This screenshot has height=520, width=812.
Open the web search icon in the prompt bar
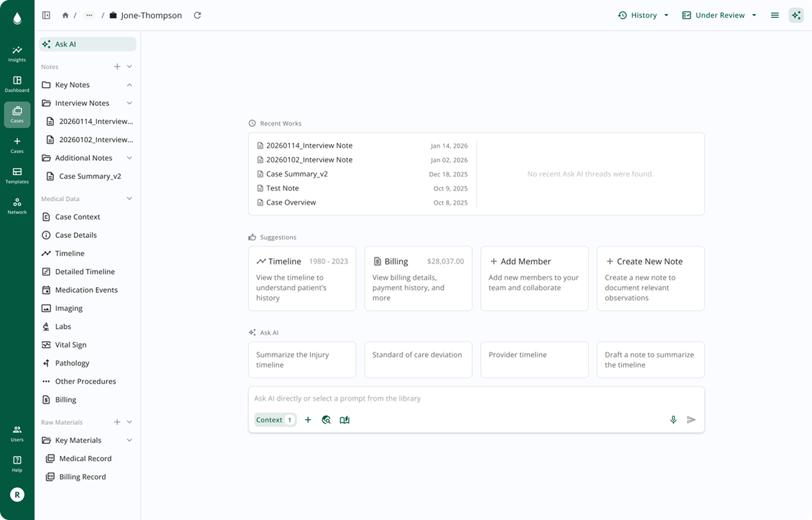[326, 420]
